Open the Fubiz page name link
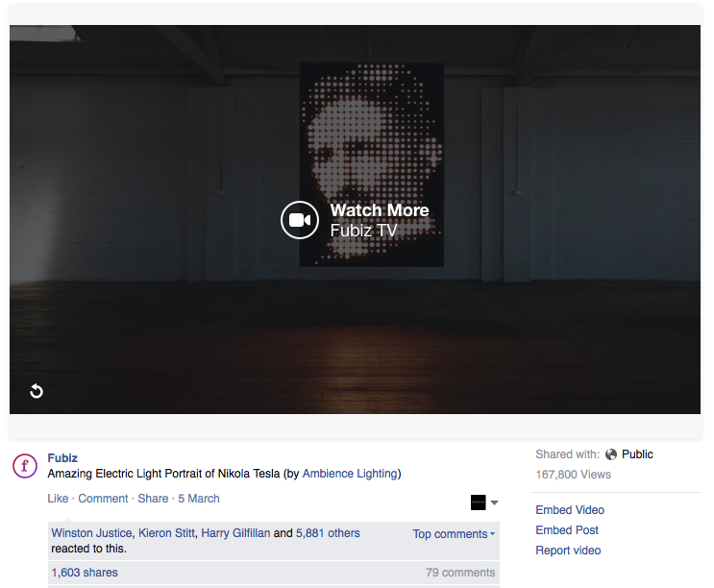 click(62, 458)
